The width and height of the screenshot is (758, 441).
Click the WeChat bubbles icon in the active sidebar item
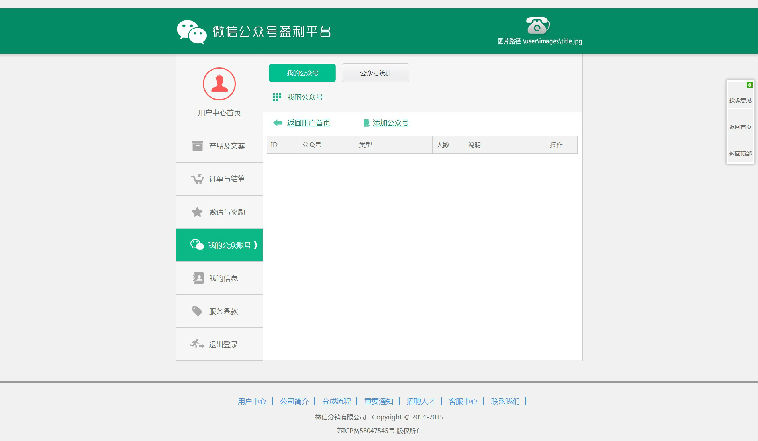click(x=197, y=245)
